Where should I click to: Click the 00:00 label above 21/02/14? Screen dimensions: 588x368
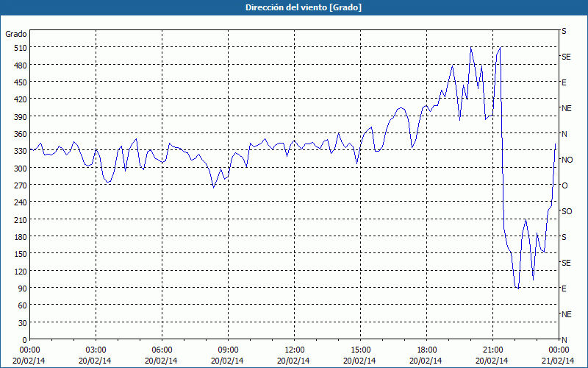point(559,350)
